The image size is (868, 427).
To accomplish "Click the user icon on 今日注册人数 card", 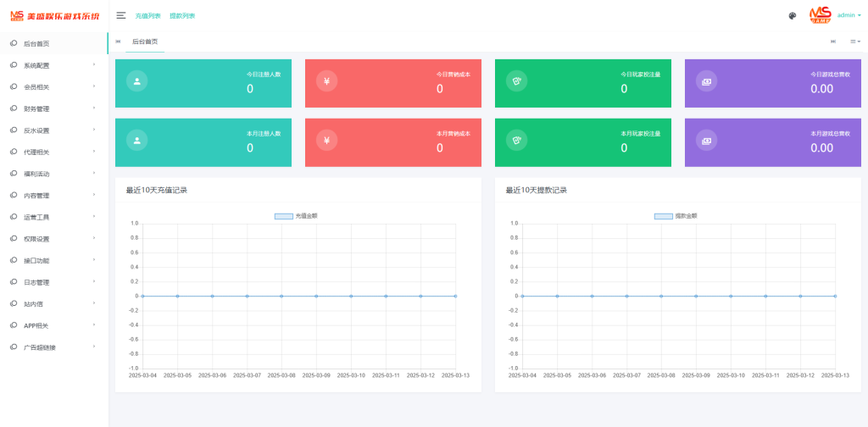I will (x=136, y=81).
